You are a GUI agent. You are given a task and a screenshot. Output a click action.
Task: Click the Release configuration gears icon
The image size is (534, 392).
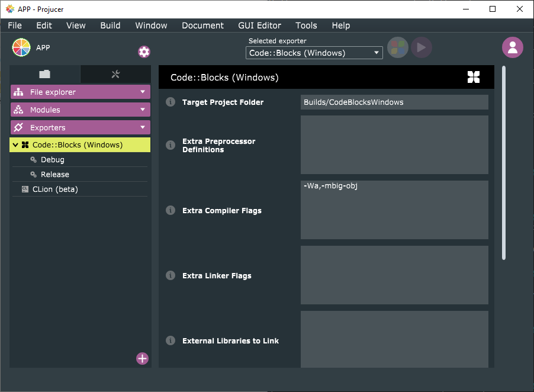[33, 174]
